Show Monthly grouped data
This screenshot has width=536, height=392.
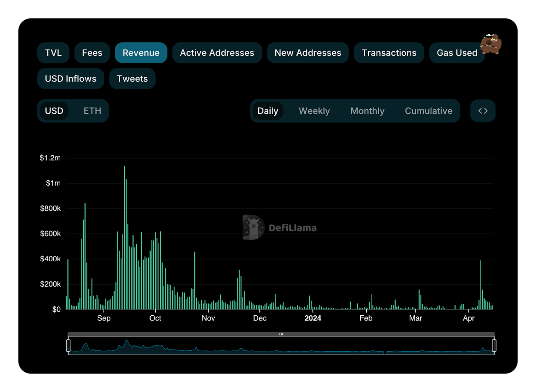(x=367, y=111)
